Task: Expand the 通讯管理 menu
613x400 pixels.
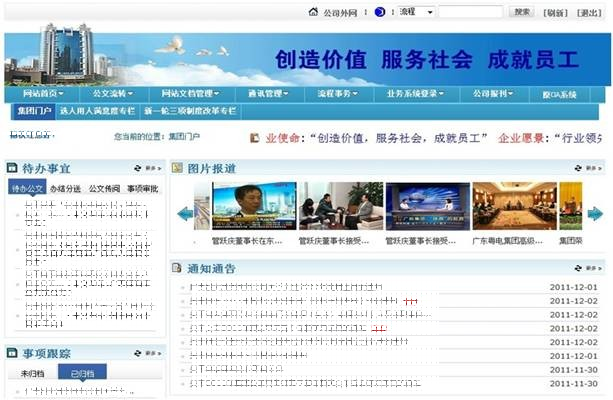Action: point(268,94)
